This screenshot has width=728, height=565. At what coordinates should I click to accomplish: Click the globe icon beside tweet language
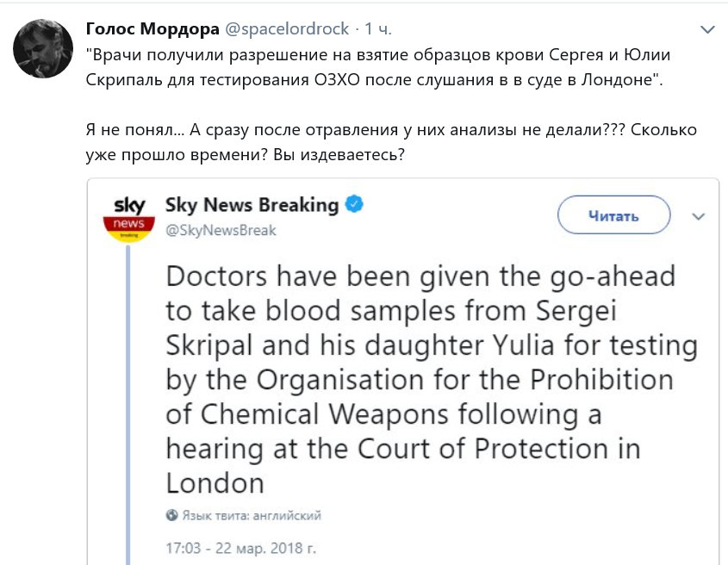[171, 516]
